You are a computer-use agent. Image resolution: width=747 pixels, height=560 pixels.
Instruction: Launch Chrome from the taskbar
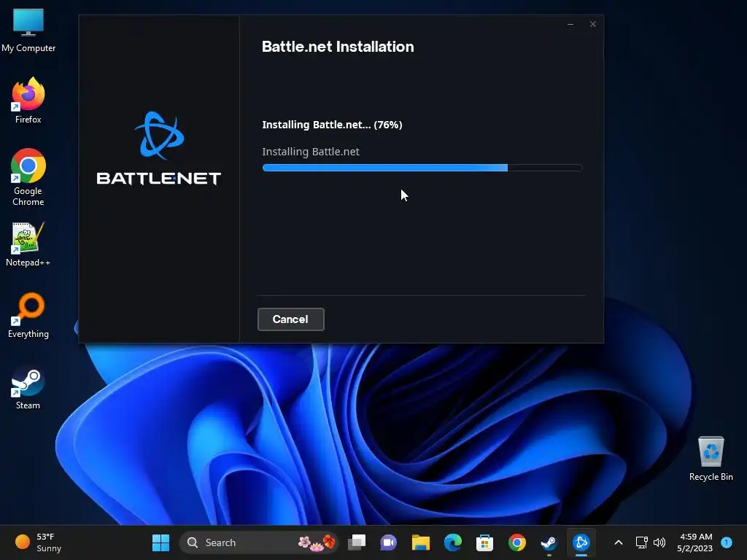pos(517,542)
